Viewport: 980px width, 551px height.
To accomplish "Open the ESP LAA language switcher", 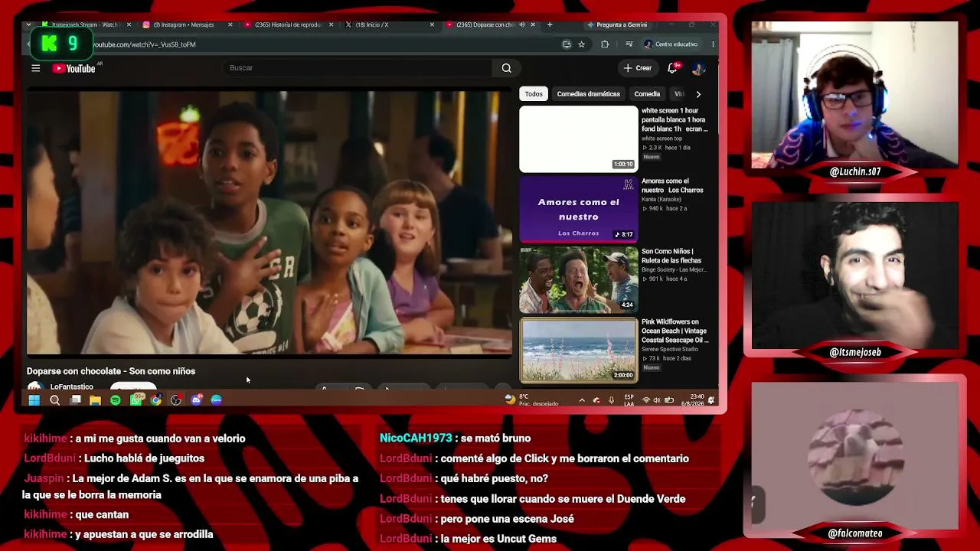I will click(x=629, y=399).
